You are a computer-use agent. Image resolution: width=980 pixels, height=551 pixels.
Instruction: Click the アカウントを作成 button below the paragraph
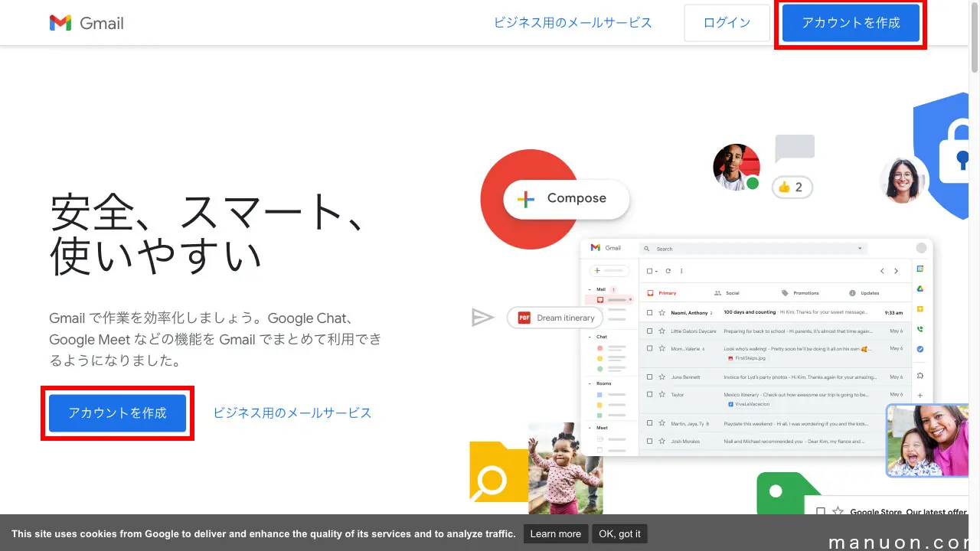pos(117,413)
